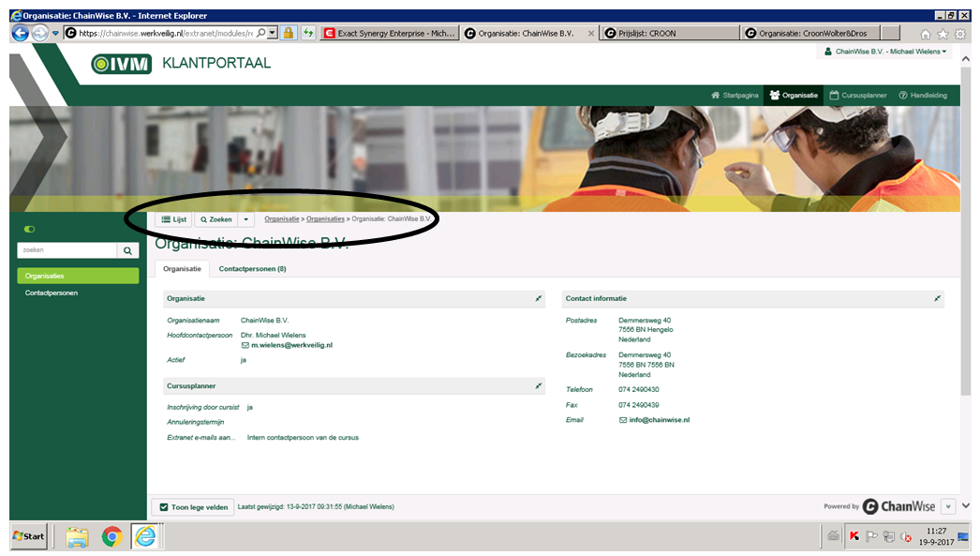The height and width of the screenshot is (556, 980).
Task: Click the IVM logo
Action: tap(121, 64)
